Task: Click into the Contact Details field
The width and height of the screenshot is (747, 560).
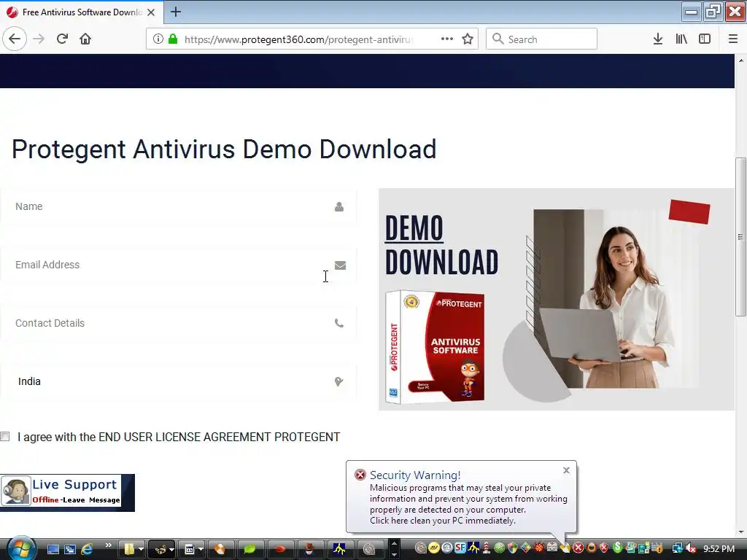Action: click(x=178, y=323)
